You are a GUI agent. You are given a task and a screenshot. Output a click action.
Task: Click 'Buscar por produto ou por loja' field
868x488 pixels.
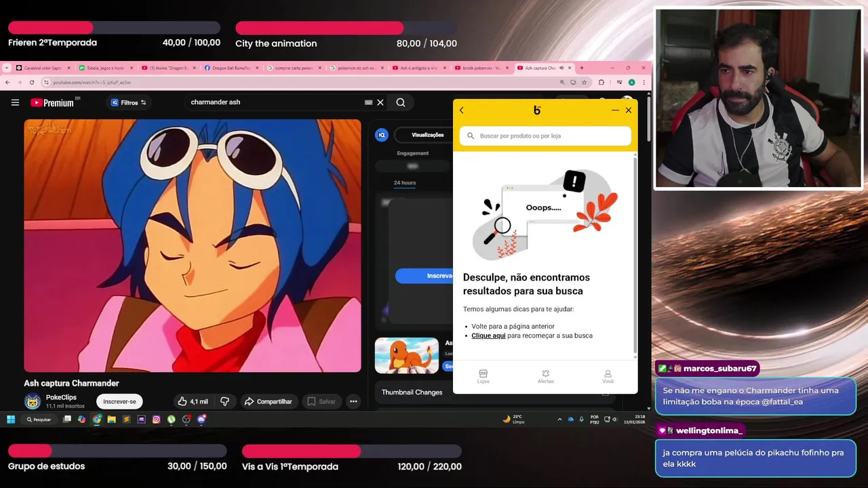[x=545, y=136]
